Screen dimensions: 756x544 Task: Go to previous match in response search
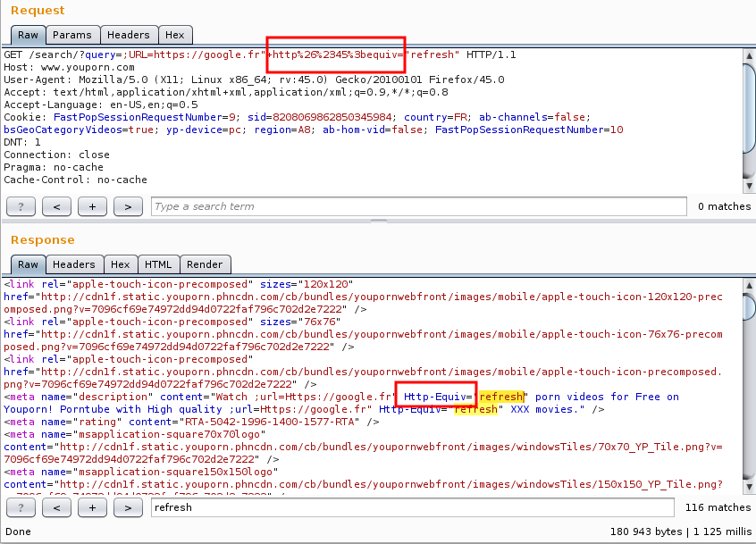point(56,508)
